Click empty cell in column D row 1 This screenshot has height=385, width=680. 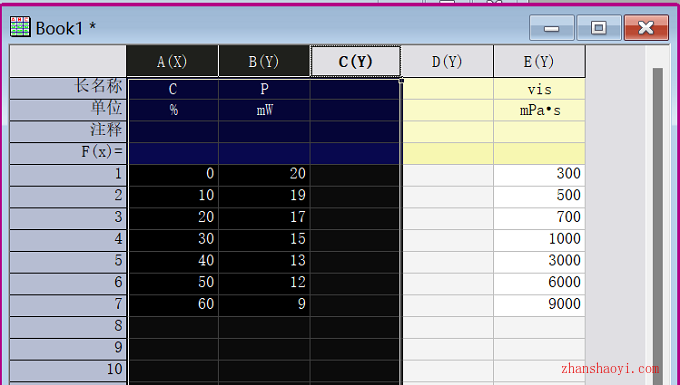(x=448, y=175)
